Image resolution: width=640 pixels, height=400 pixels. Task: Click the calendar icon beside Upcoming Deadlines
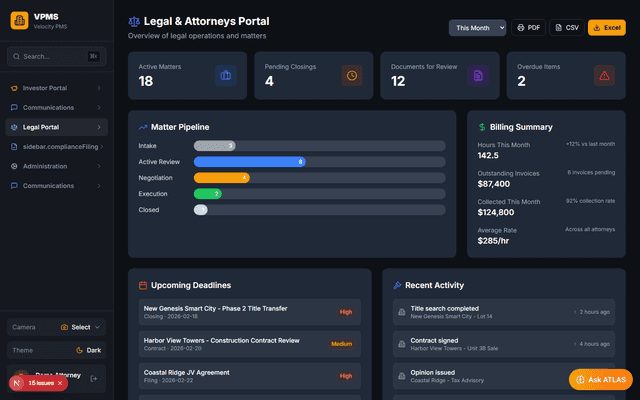[143, 285]
